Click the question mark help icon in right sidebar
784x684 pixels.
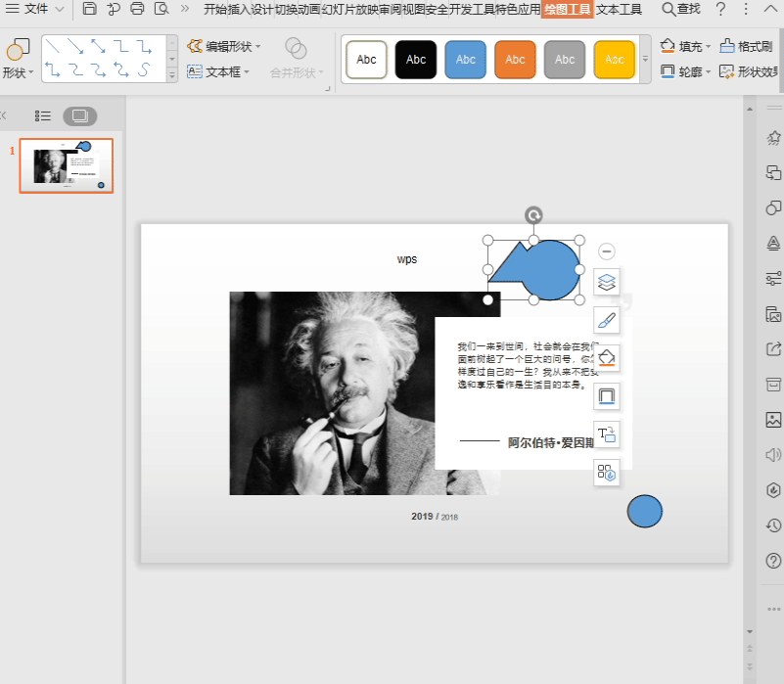[773, 561]
